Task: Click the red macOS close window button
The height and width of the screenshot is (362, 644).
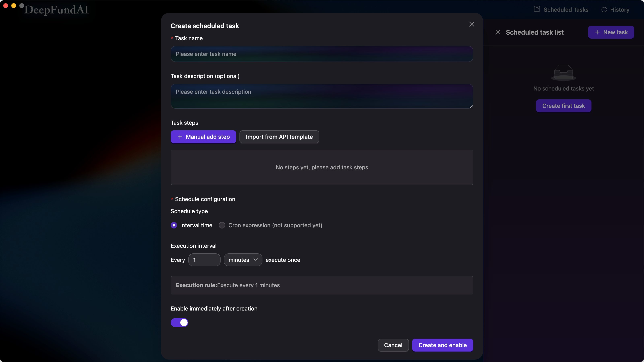Action: click(x=6, y=5)
